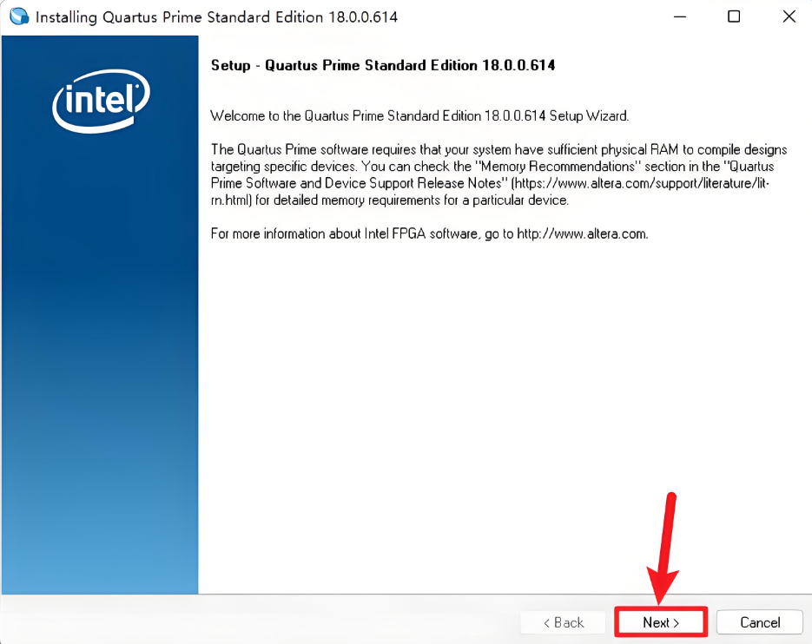Viewport: 812px width, 644px height.
Task: Minimize the installer window
Action: click(x=680, y=16)
